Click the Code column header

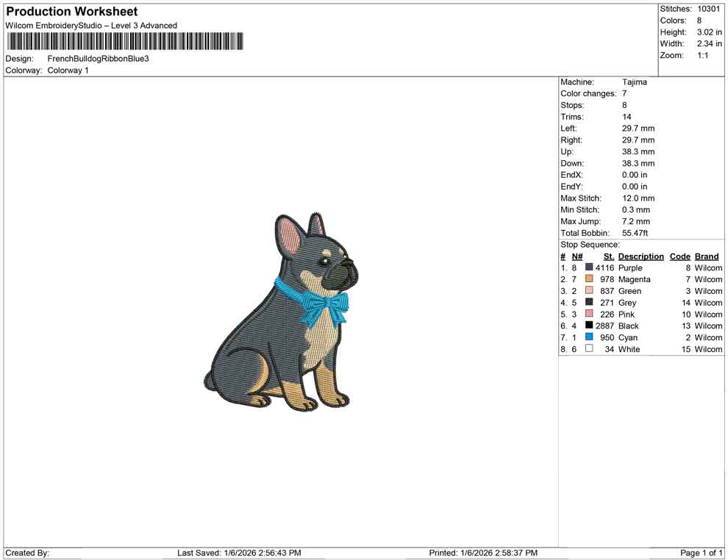click(679, 256)
